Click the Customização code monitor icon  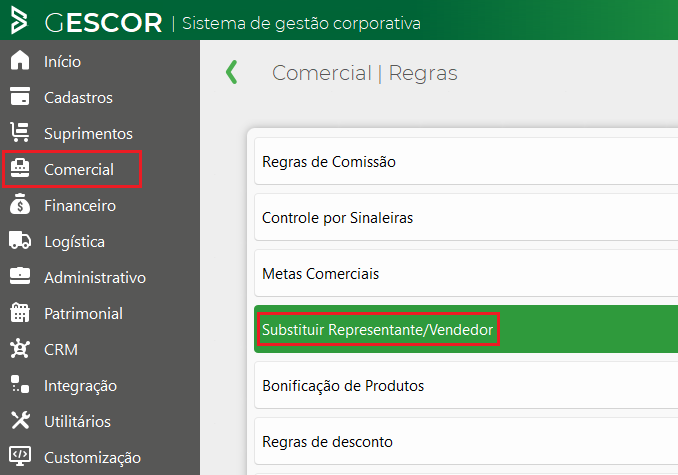tap(20, 456)
